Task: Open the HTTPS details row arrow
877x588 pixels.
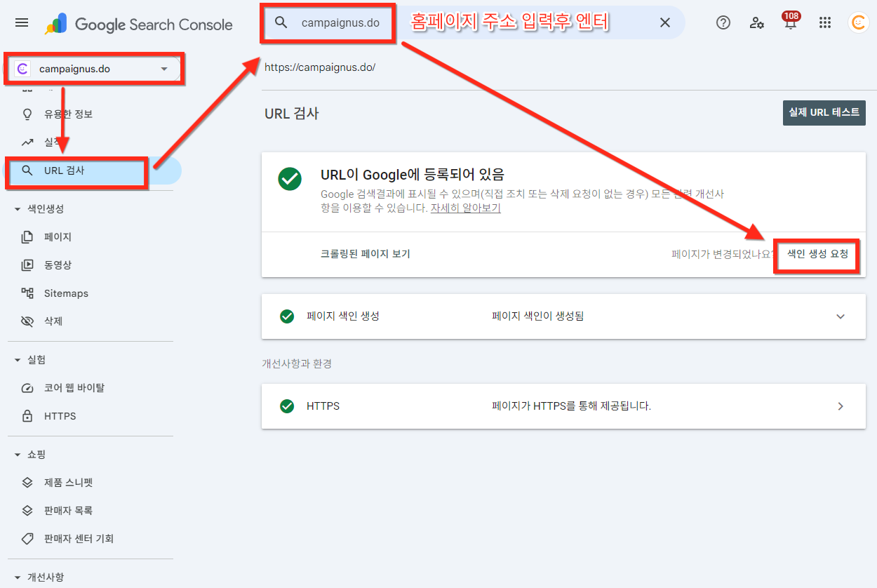Action: click(841, 406)
